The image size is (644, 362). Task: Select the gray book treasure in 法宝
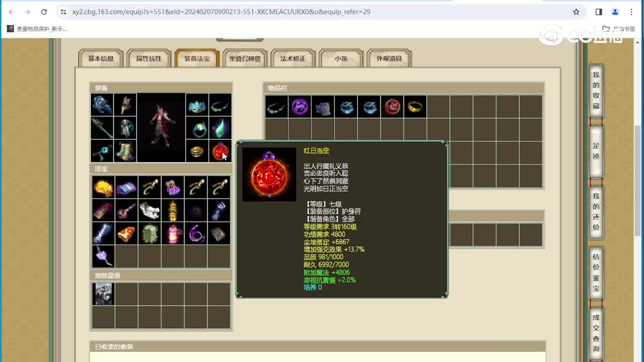pos(219,233)
